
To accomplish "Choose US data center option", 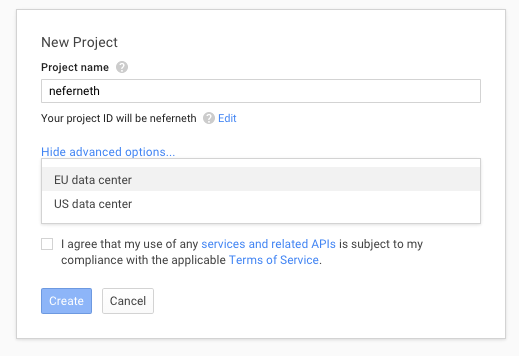I will point(261,204).
